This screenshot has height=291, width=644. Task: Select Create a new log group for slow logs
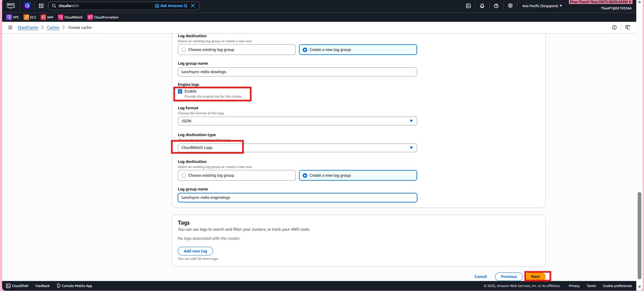tap(358, 50)
